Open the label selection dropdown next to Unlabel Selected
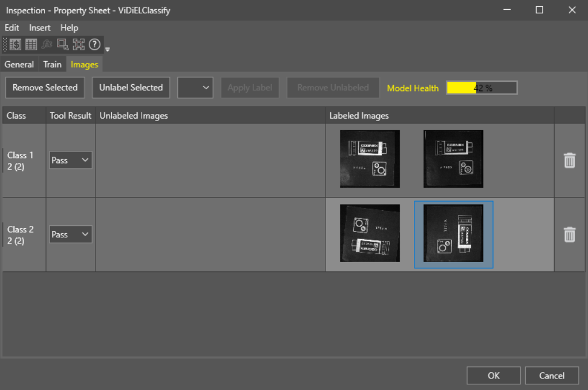 196,88
